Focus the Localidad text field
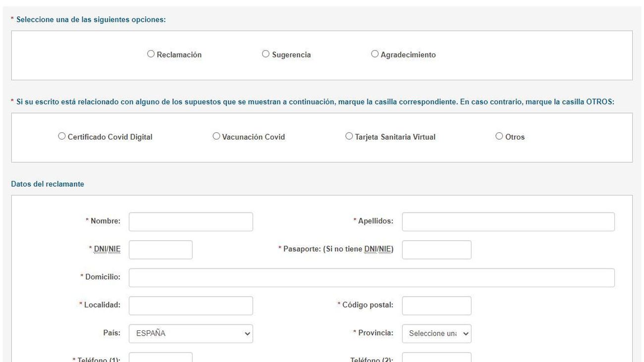 (191, 306)
